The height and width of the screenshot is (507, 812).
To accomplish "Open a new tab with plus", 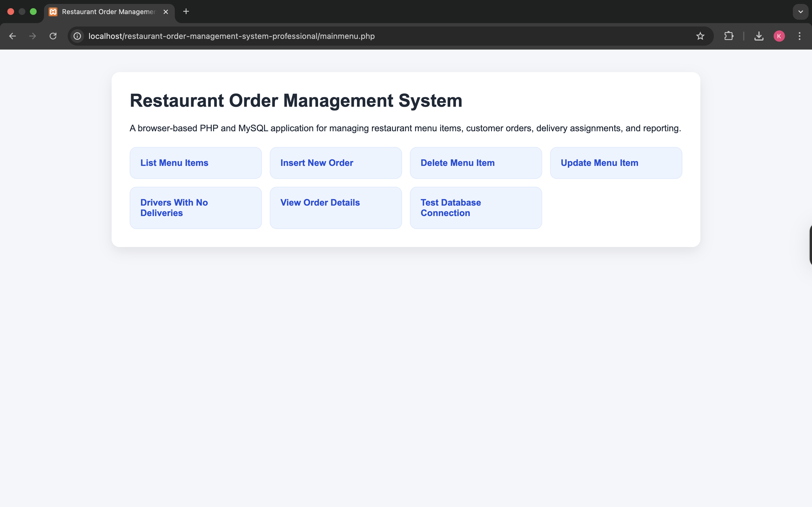I will click(186, 12).
